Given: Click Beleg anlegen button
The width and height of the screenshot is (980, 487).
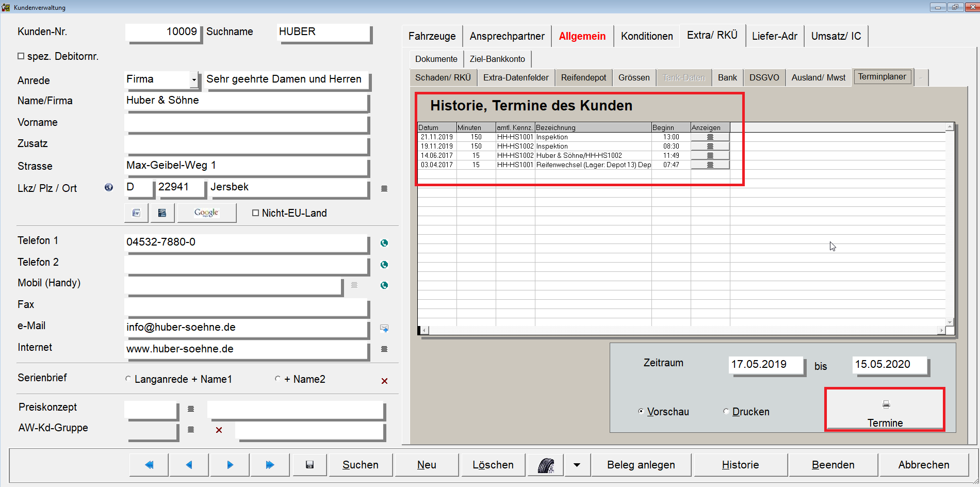Looking at the screenshot, I should click(641, 465).
